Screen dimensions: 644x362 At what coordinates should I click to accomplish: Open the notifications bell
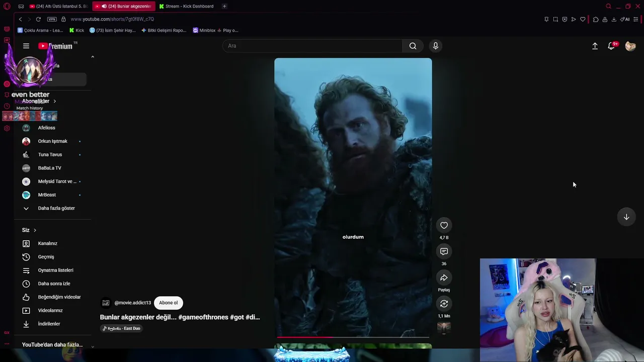click(x=611, y=46)
